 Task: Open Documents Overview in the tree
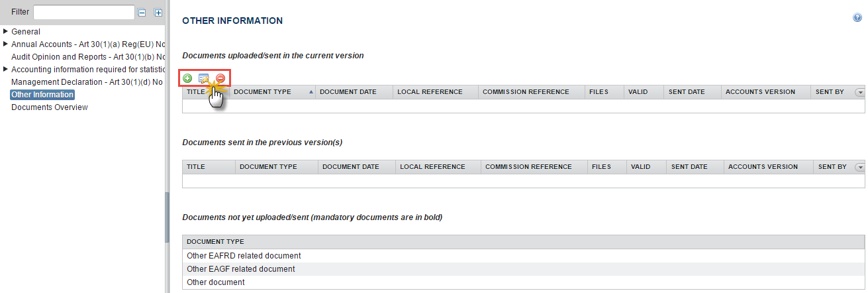(50, 107)
